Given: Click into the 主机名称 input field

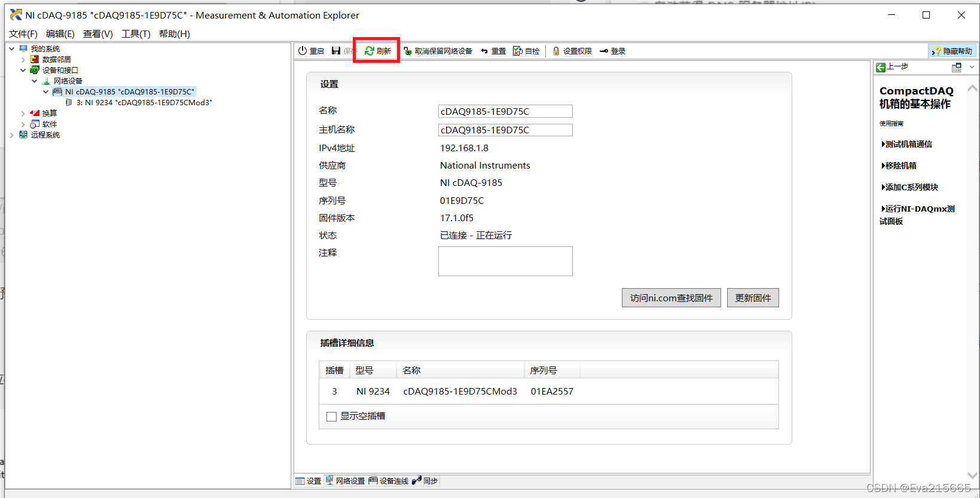Looking at the screenshot, I should coord(505,130).
